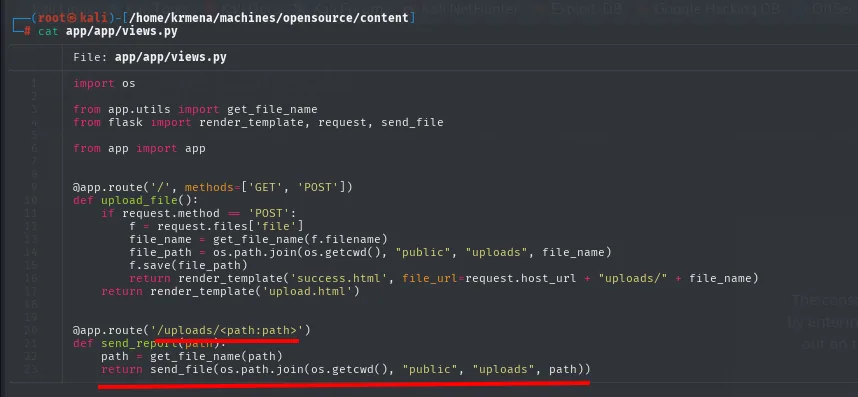This screenshot has width=858, height=397.
Task: Click 'get_file_name' in the app.utils import line
Action: click(272, 109)
